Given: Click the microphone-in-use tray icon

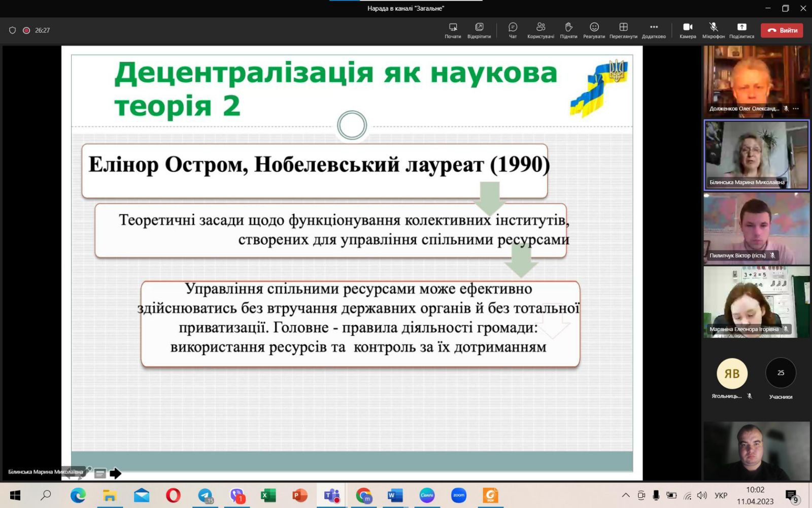Looking at the screenshot, I should click(x=656, y=495).
